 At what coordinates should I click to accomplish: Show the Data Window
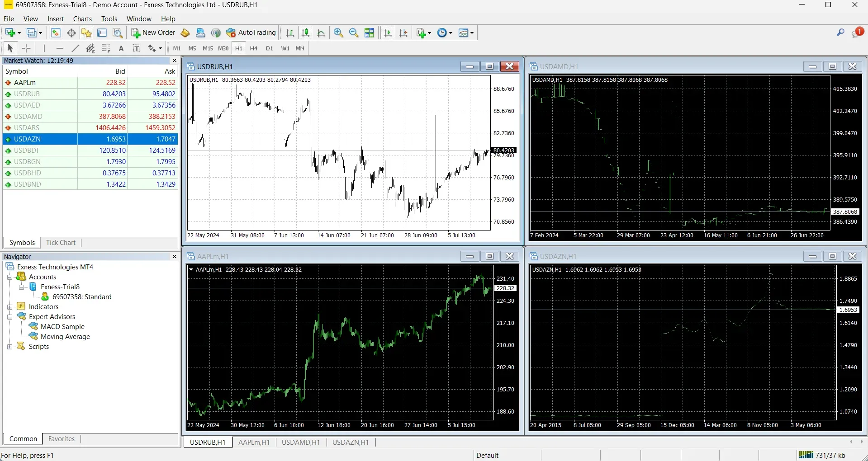tap(71, 33)
